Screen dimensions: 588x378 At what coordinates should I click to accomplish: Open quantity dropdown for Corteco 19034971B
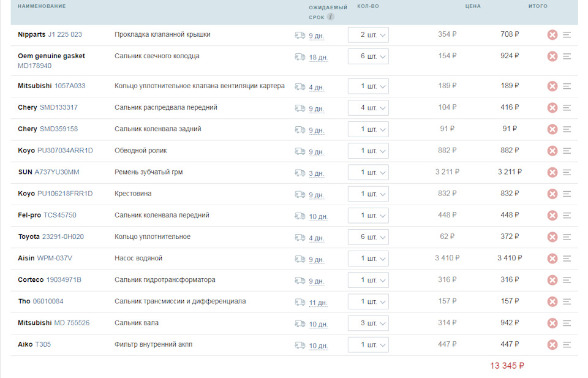(368, 280)
